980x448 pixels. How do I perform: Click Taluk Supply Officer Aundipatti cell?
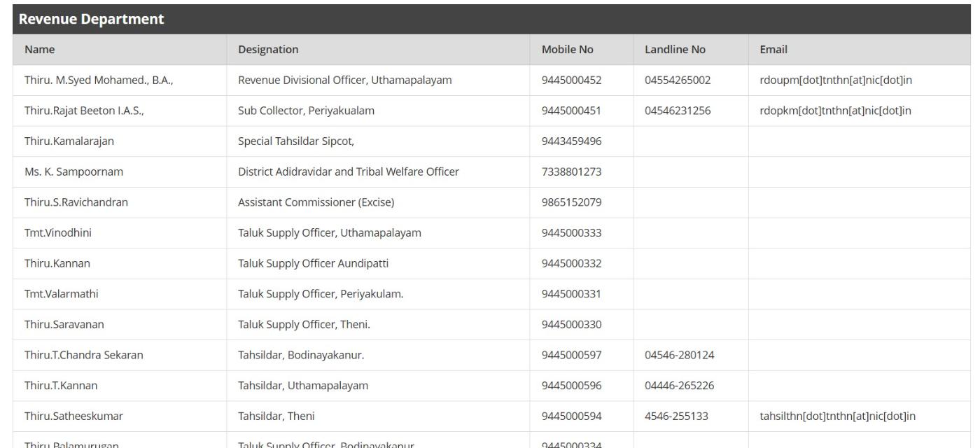[313, 264]
